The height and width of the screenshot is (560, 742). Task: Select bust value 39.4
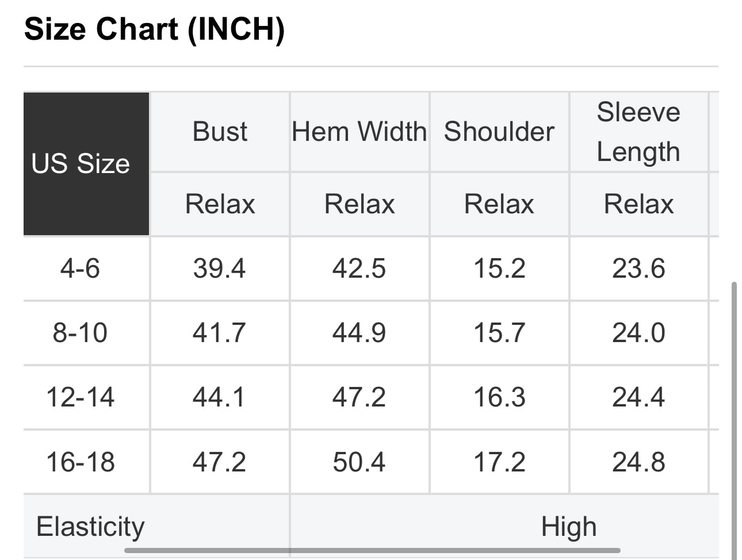tap(219, 269)
